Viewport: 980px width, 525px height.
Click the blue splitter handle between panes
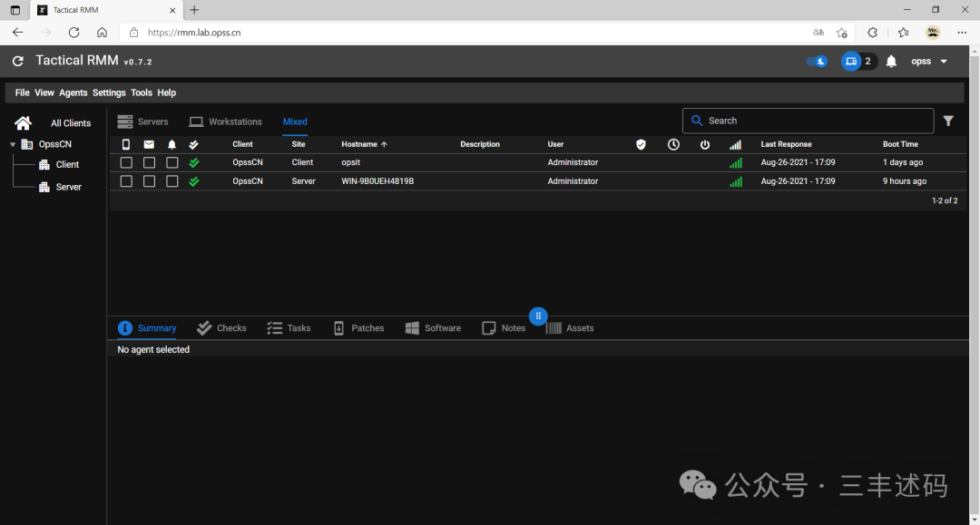point(538,316)
